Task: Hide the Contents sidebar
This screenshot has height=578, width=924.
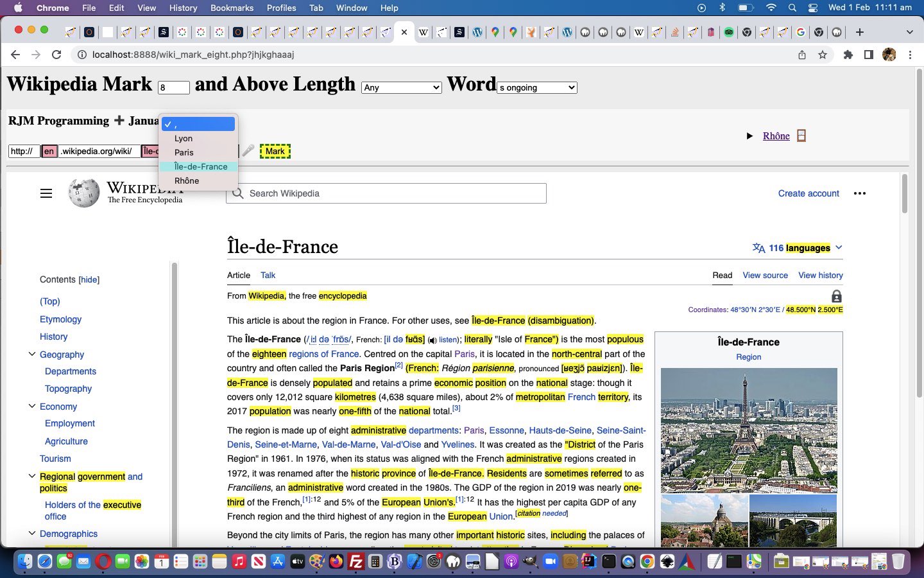Action: point(89,279)
